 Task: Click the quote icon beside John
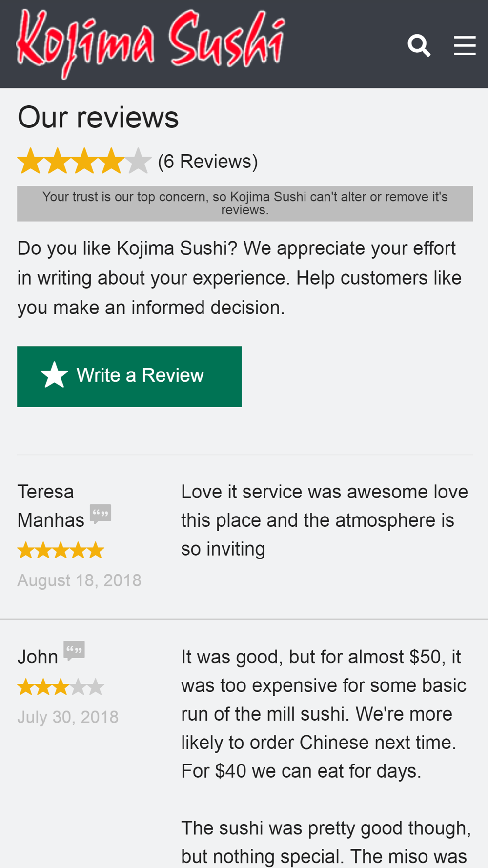[x=74, y=651]
